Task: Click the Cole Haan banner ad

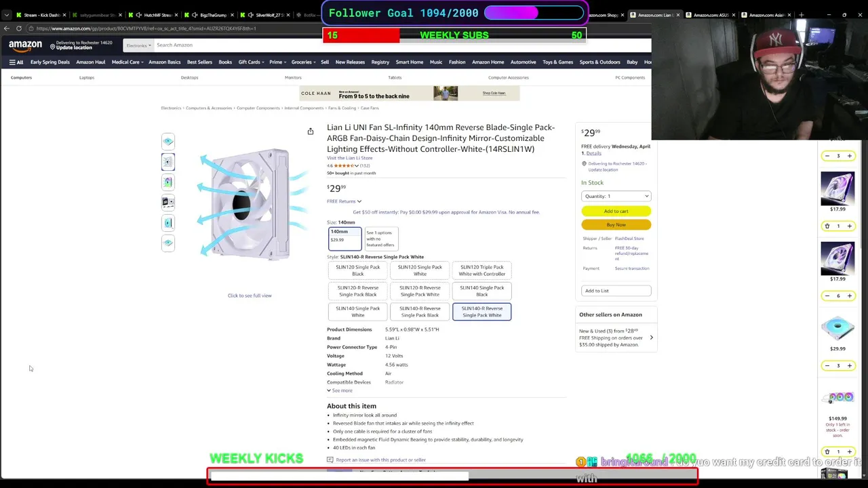Action: pyautogui.click(x=410, y=93)
